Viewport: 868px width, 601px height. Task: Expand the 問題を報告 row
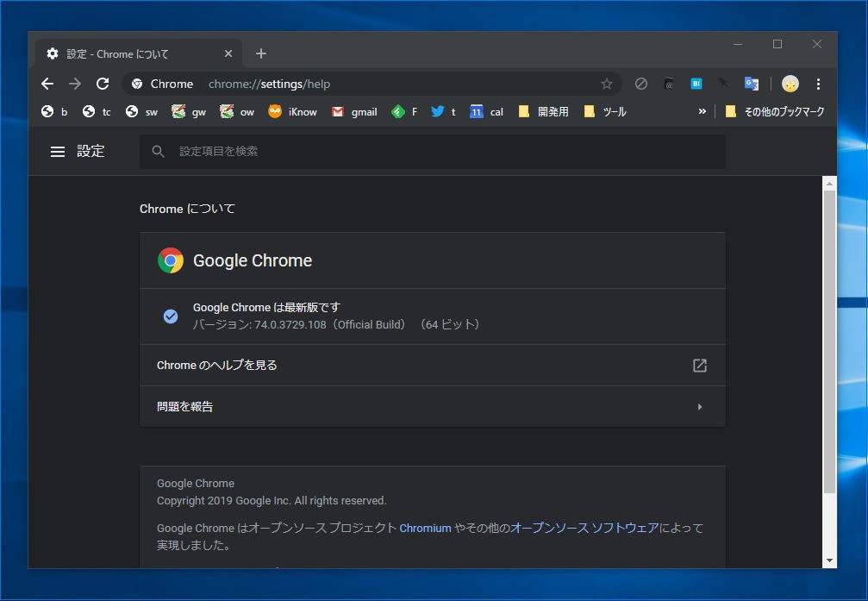(x=432, y=406)
